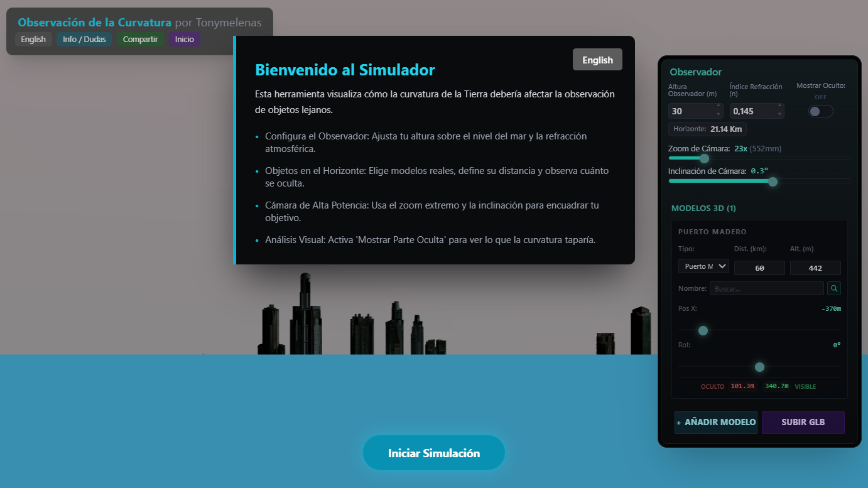Click the Nombre search input field

pos(766,288)
